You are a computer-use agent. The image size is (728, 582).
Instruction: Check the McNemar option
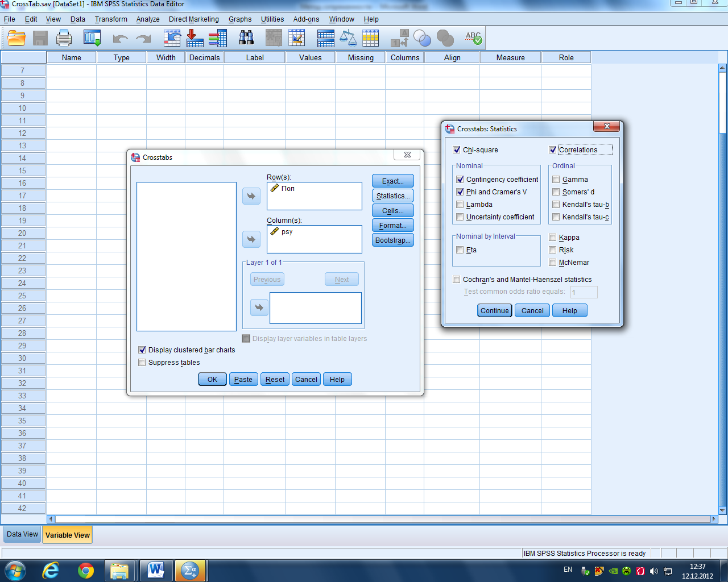click(553, 263)
